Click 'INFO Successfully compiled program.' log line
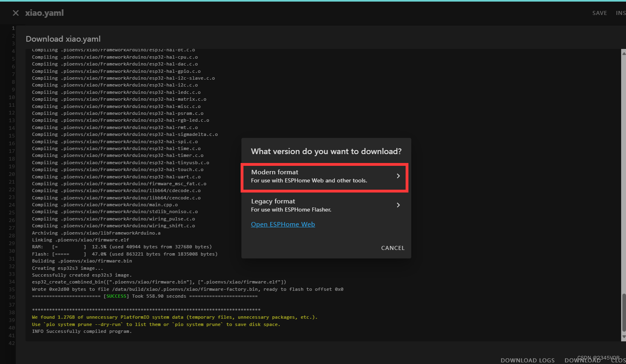The image size is (626, 364). click(82, 332)
